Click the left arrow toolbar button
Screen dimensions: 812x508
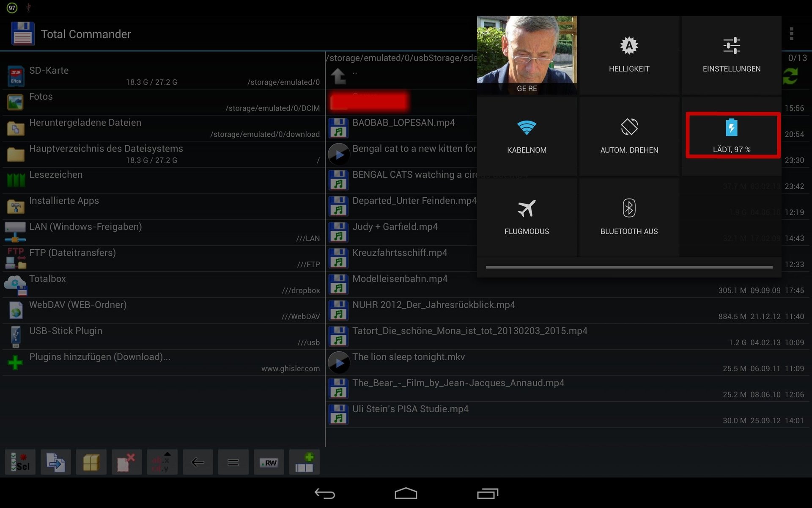click(x=198, y=462)
